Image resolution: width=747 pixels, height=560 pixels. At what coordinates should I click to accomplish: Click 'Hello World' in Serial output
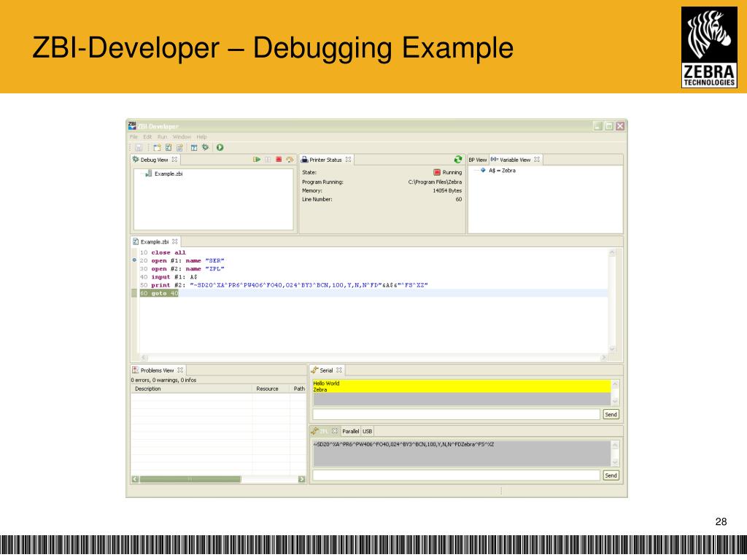[326, 384]
